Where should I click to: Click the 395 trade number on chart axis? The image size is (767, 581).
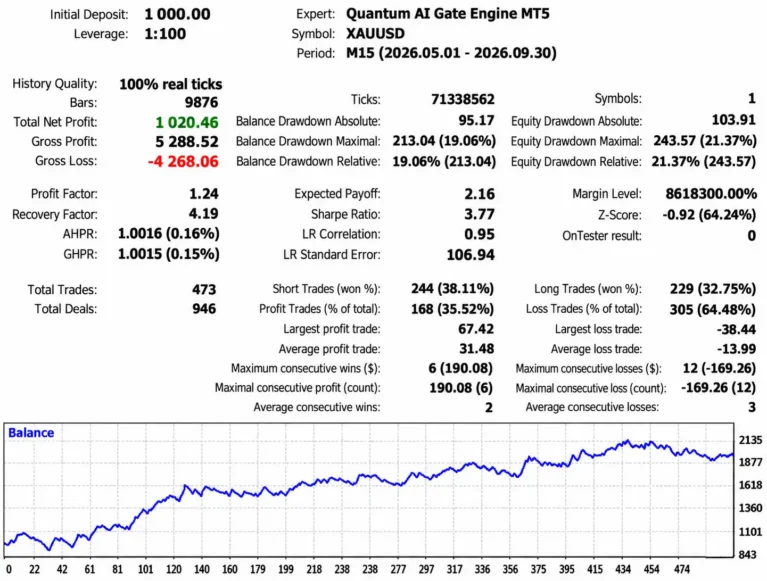click(566, 569)
